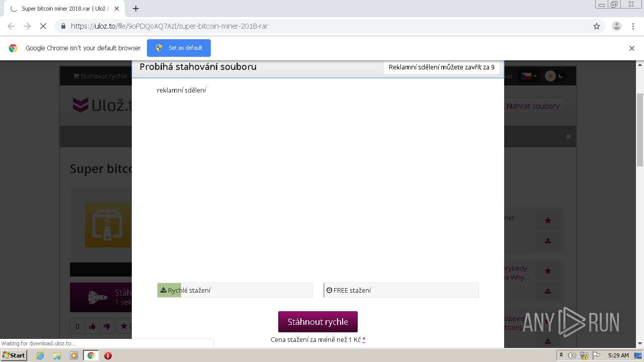644x362 pixels.
Task: Open the Chrome three-dot menu
Action: (633, 26)
